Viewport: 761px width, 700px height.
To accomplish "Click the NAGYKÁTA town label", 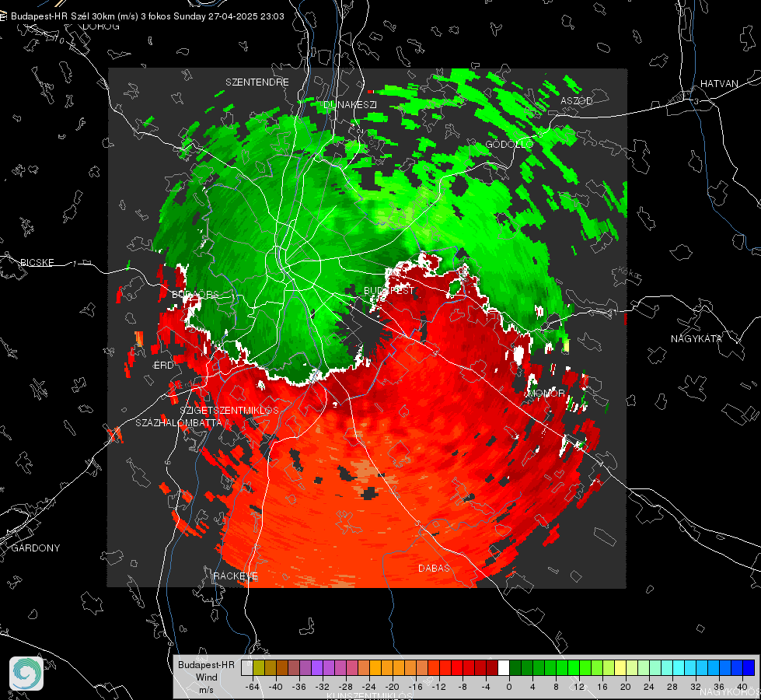I will [x=696, y=339].
